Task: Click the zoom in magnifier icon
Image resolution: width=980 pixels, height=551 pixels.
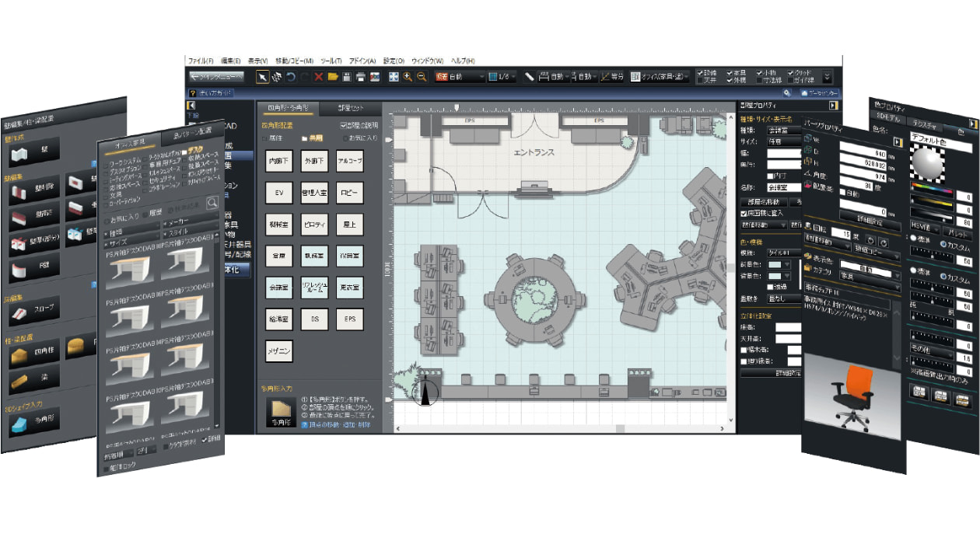Action: pyautogui.click(x=408, y=77)
